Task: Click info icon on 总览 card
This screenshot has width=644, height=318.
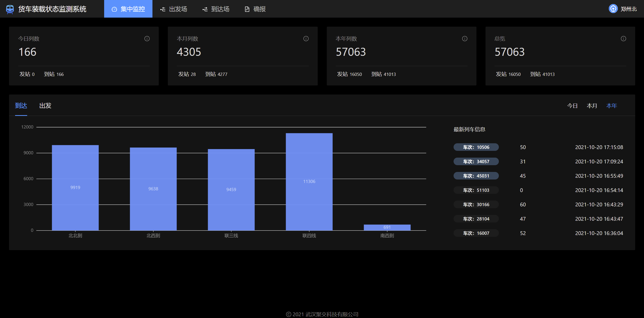Action: pos(623,38)
